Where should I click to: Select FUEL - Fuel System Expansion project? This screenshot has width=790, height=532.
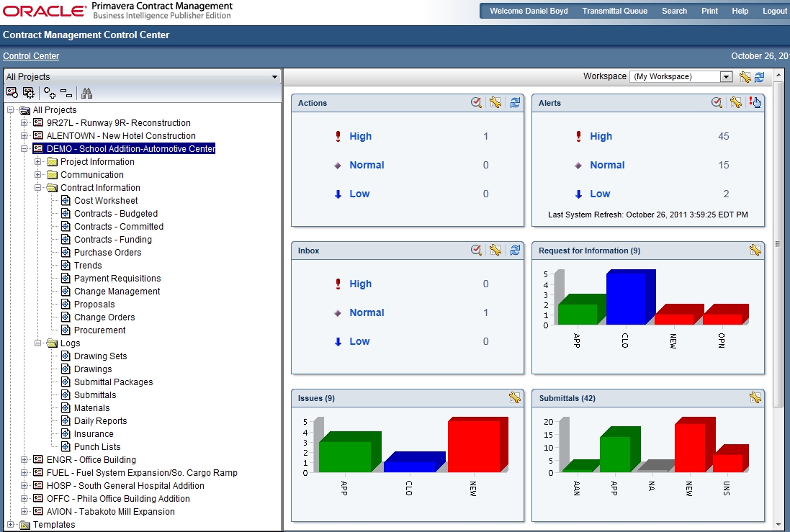pos(142,472)
